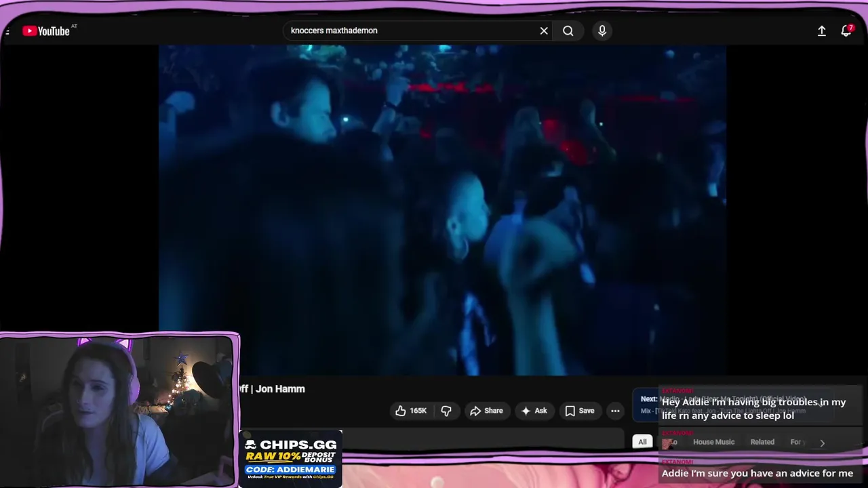868x488 pixels.
Task: Click the magnifier search button
Action: [x=568, y=30]
